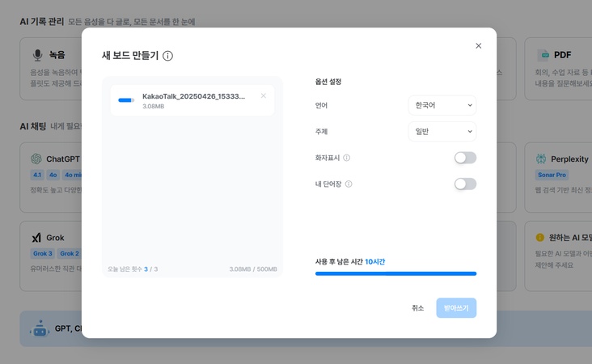The width and height of the screenshot is (592, 364).
Task: Click the 10시간 remaining time text
Action: coord(375,261)
